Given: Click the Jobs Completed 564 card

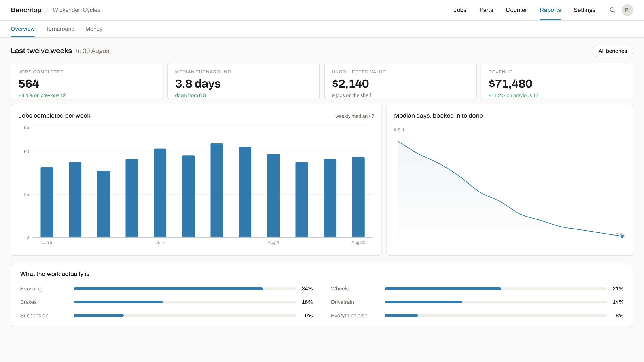Looking at the screenshot, I should coord(87,81).
